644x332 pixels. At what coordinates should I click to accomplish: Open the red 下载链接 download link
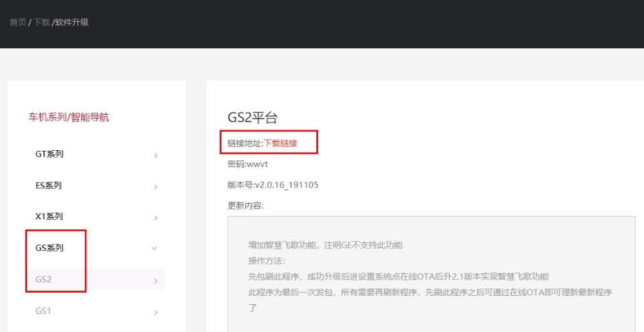click(281, 143)
